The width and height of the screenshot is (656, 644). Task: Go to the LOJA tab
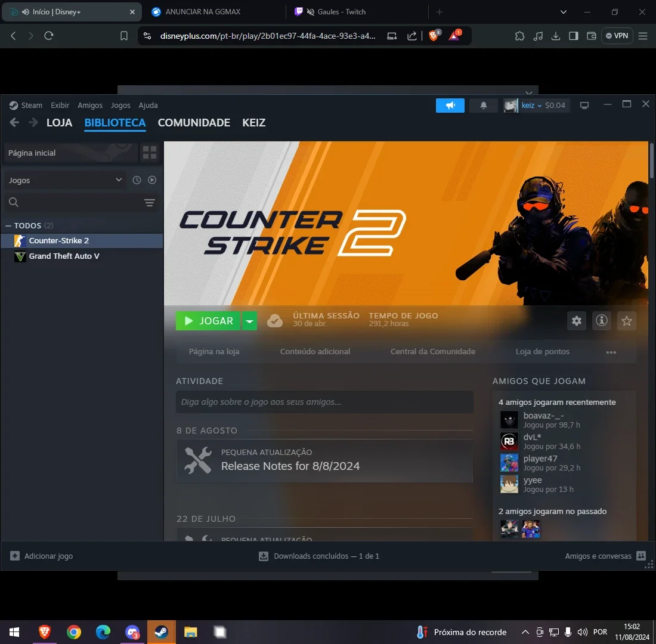[60, 123]
